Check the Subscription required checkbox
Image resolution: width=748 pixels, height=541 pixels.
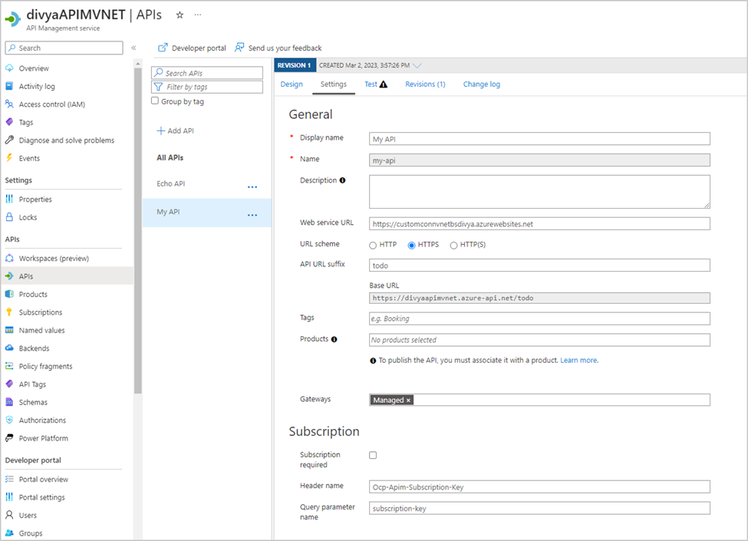coord(373,455)
